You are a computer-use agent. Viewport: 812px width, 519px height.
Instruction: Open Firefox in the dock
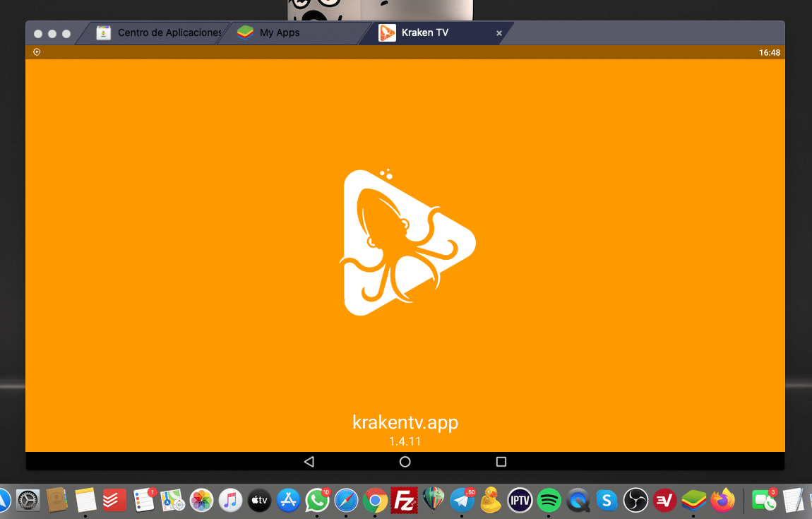point(722,501)
